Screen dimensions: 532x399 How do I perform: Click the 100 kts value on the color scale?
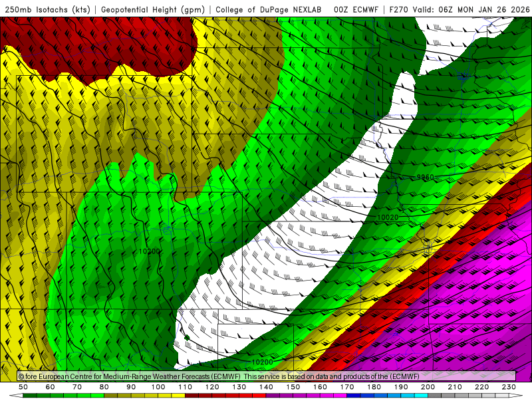pos(158,387)
